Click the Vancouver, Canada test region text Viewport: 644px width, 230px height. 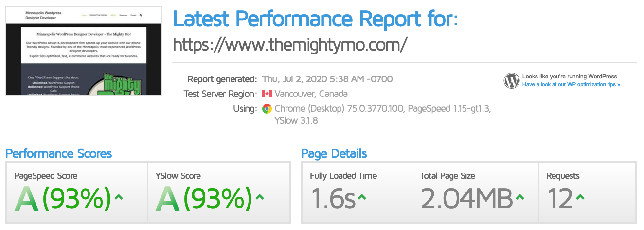(311, 94)
